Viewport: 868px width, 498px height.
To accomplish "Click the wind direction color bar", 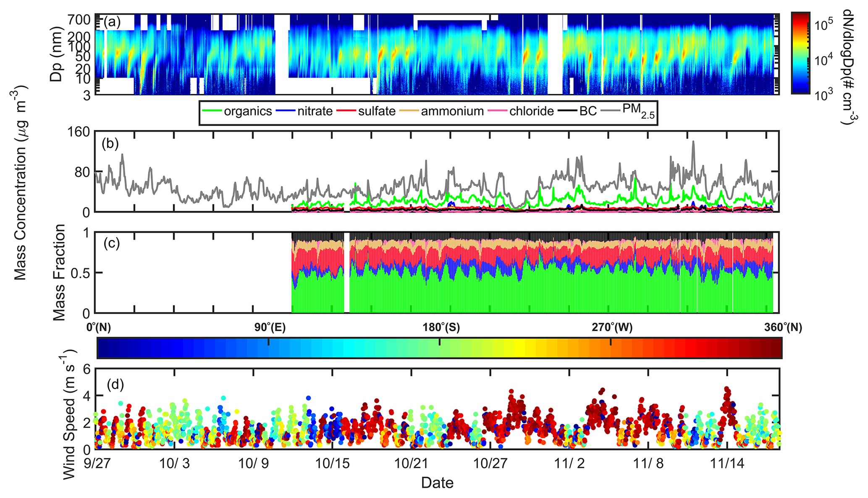I will click(x=439, y=349).
